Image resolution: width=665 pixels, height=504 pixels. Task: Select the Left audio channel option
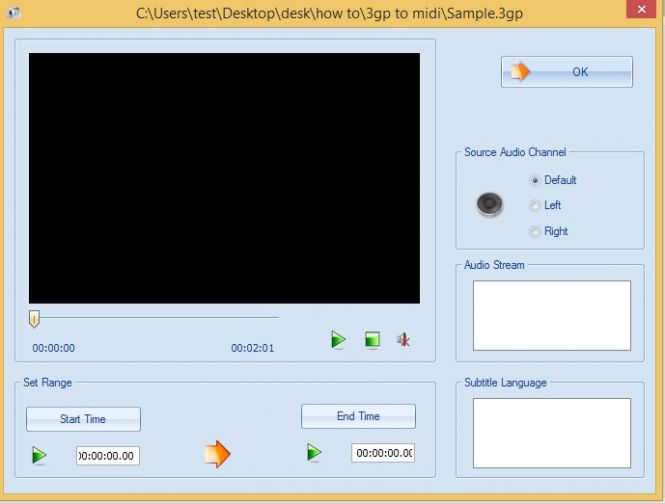535,206
